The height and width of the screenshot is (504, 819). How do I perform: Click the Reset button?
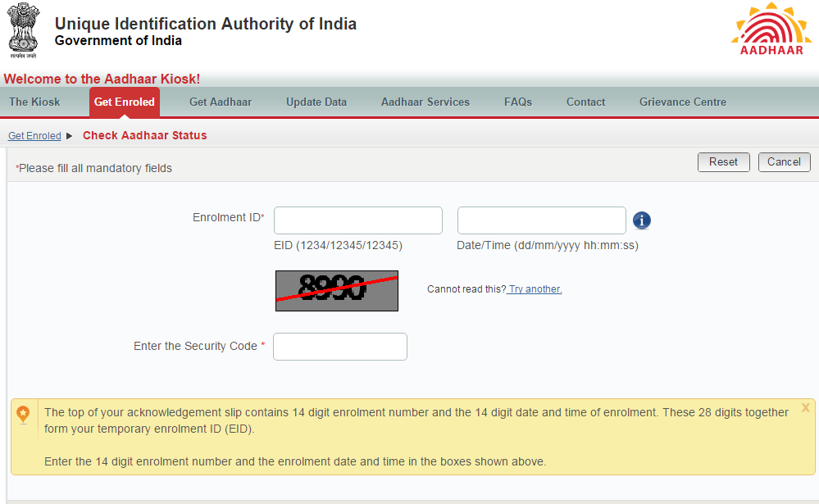click(x=723, y=162)
